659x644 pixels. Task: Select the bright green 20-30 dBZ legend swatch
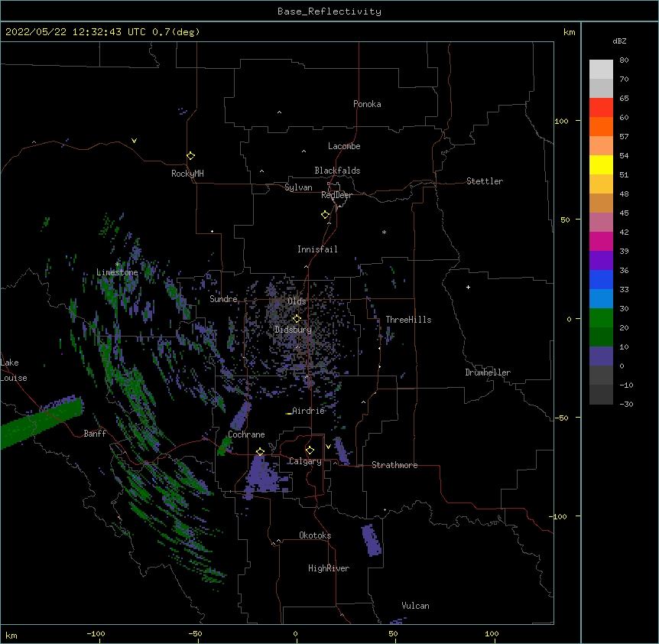pos(601,318)
